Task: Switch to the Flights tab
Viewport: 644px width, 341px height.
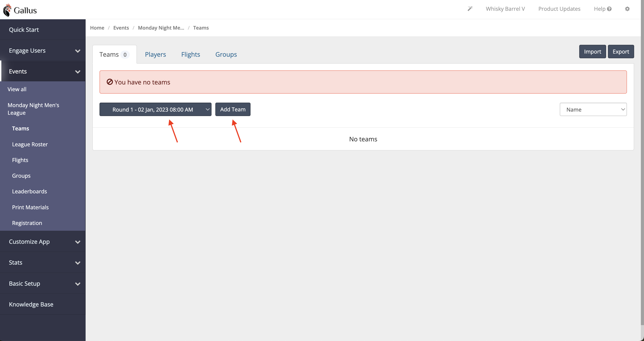Action: pos(190,54)
